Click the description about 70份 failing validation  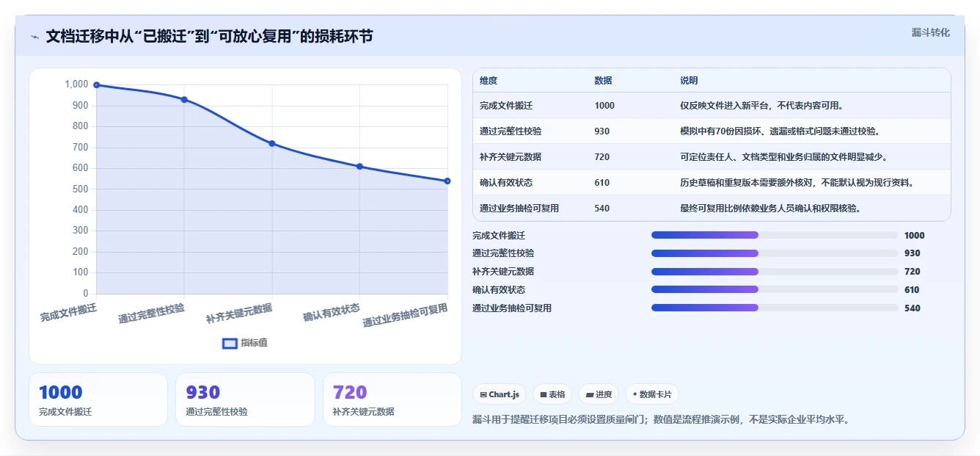780,131
